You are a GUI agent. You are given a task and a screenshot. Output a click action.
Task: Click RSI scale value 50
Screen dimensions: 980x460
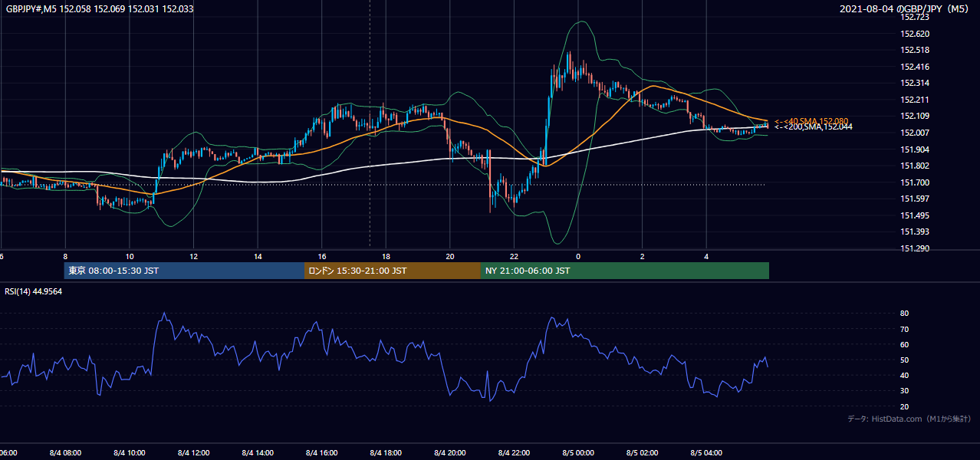click(x=905, y=360)
